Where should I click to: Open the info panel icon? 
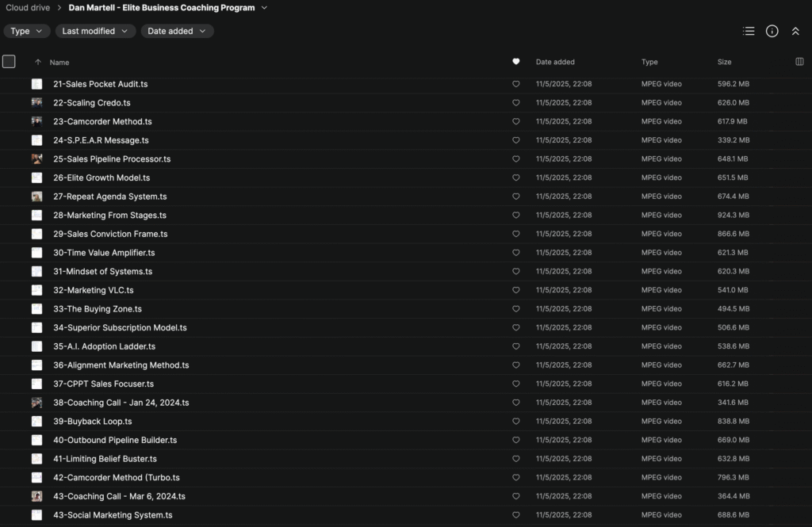coord(772,31)
